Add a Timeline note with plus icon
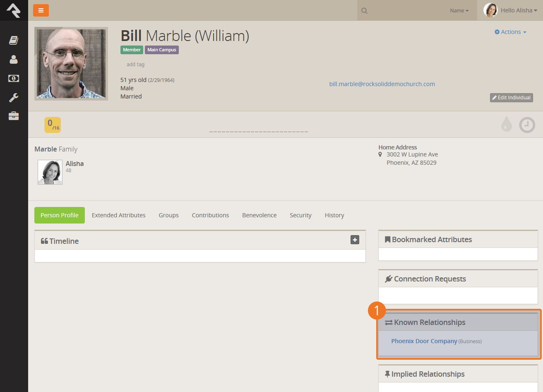This screenshot has height=392, width=543. pyautogui.click(x=355, y=240)
